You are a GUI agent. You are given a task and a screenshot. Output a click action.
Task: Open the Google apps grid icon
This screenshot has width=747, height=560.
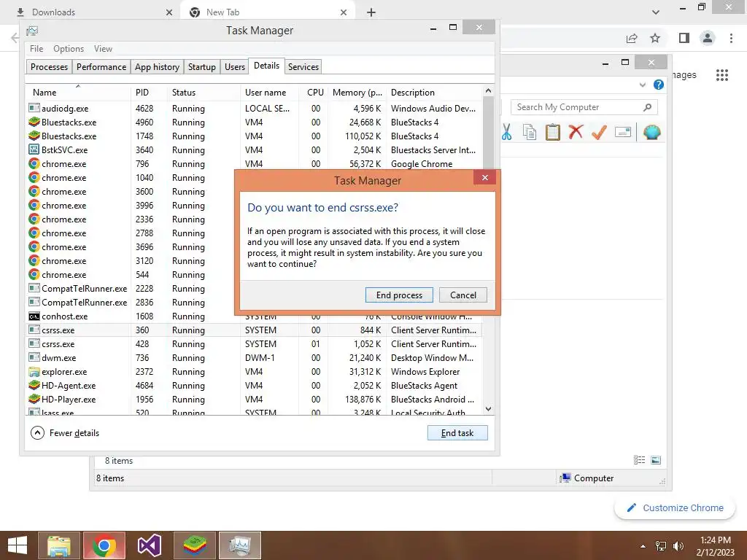click(721, 75)
